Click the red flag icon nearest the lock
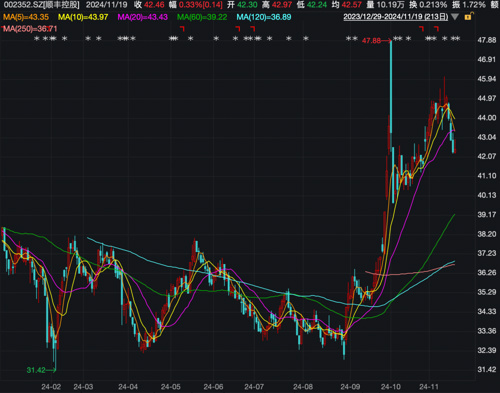Viewport: 500px width, 393px height. coord(436,29)
